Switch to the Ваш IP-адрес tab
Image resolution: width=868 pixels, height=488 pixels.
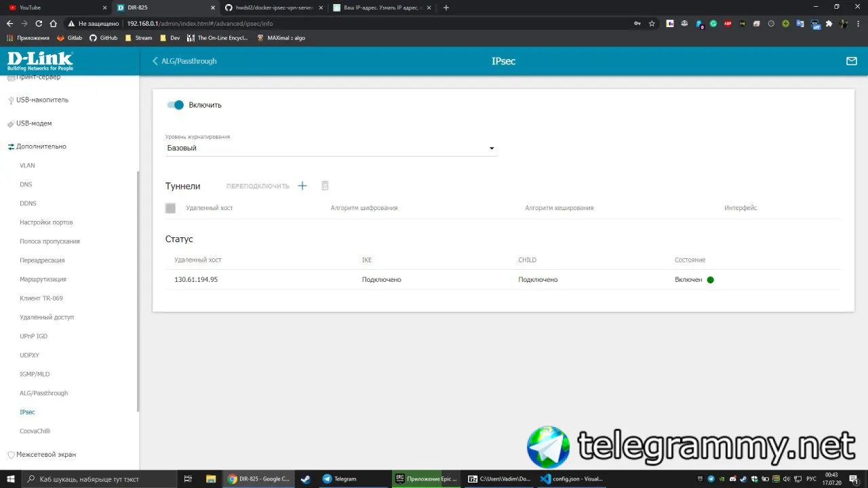click(x=382, y=7)
